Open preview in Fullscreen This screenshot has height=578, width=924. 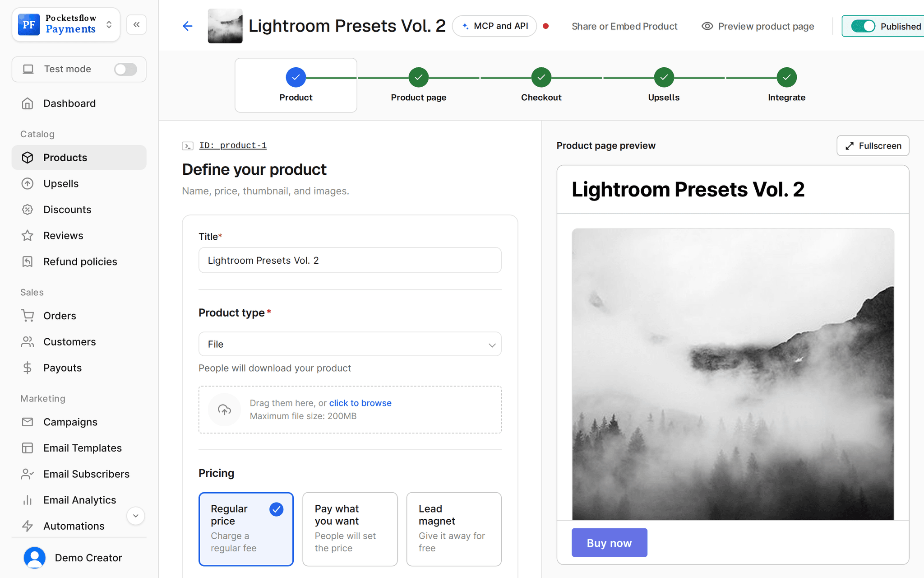873,146
